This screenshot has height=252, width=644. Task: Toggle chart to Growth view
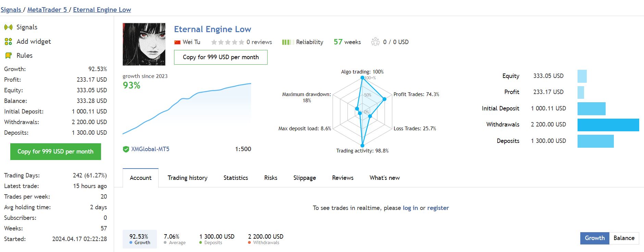pyautogui.click(x=594, y=238)
